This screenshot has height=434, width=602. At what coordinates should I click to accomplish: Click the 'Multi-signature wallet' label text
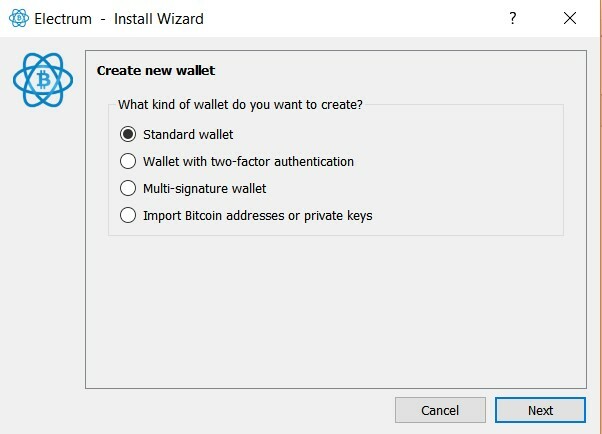205,189
